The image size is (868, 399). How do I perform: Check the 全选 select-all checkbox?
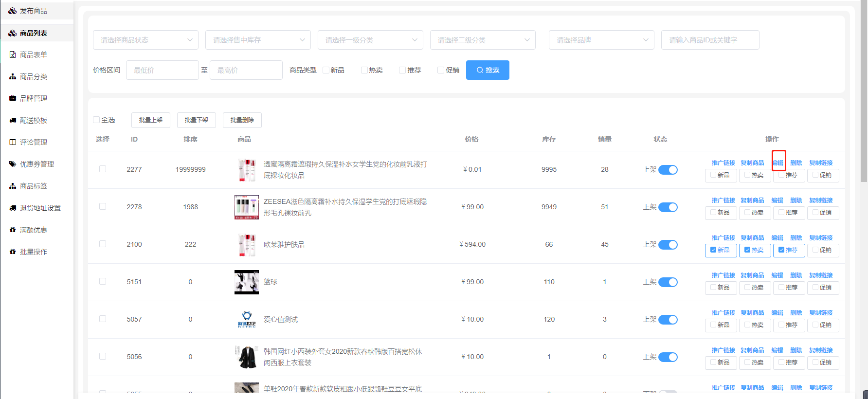[96, 120]
